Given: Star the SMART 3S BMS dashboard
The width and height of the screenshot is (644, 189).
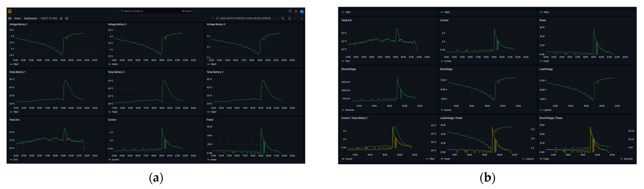Looking at the screenshot, I should coord(61,19).
